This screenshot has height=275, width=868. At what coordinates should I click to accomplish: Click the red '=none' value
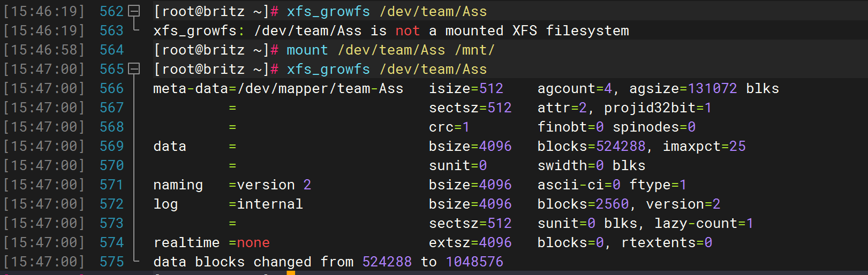tap(249, 242)
